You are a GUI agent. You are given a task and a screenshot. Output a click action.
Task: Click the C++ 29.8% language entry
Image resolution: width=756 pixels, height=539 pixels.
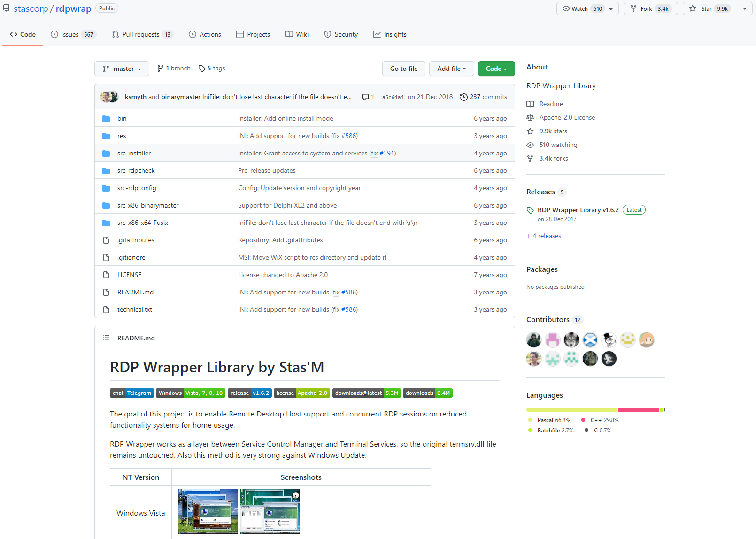pos(600,420)
